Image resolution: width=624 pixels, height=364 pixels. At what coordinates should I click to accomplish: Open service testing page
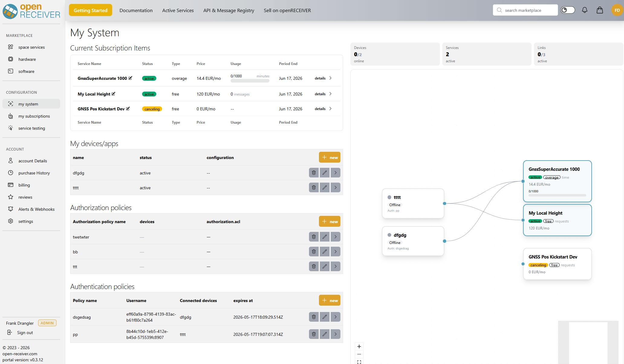(31, 128)
